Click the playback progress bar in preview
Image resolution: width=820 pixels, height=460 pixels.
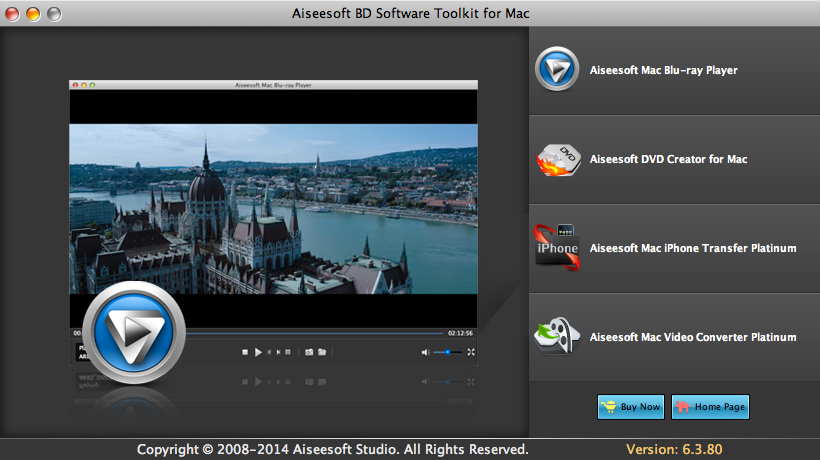coord(314,333)
